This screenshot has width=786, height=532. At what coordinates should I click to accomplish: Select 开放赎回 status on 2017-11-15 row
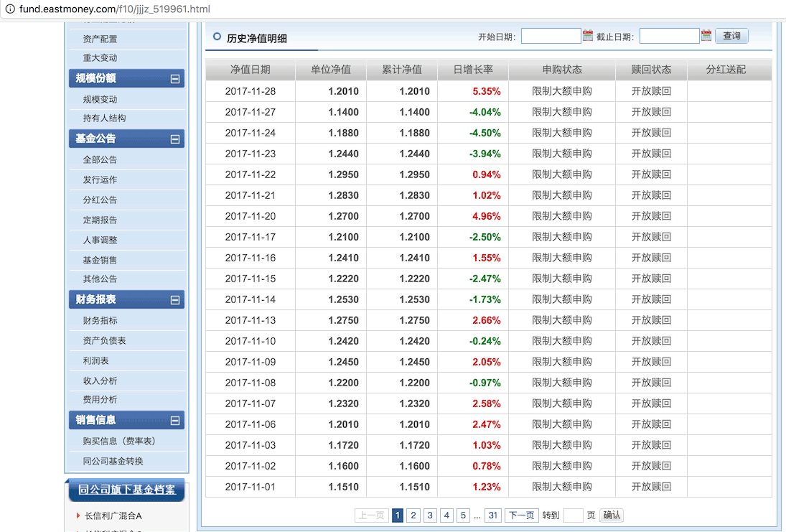click(x=651, y=279)
